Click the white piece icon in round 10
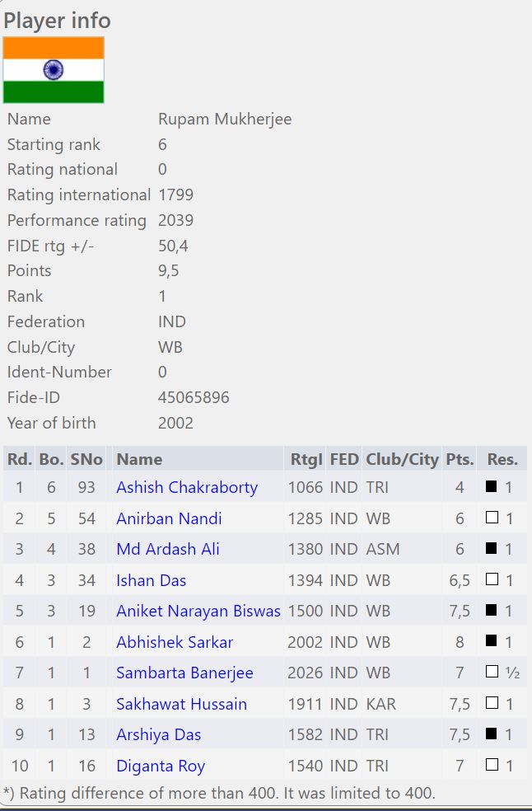 [492, 766]
